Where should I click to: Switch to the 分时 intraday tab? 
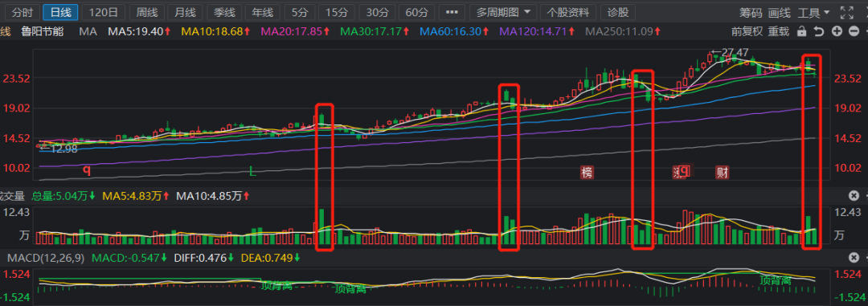23,12
